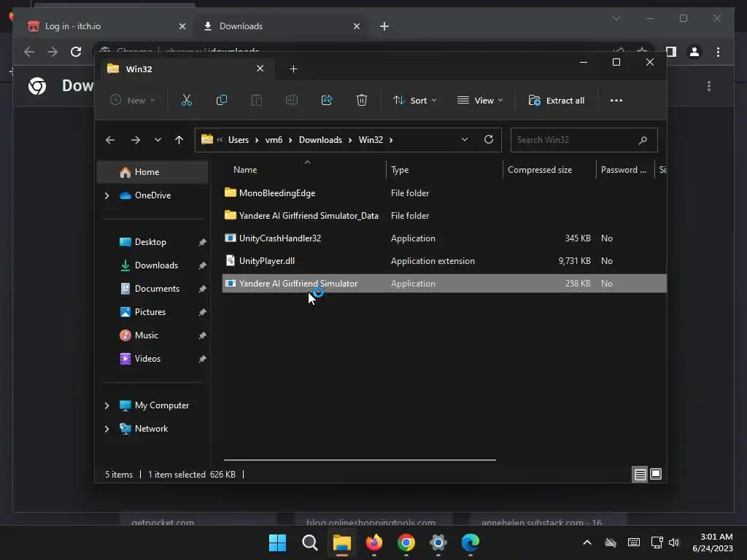Screen dimensions: 747x560
Task: Go back with Explorer back arrow
Action: [110, 140]
